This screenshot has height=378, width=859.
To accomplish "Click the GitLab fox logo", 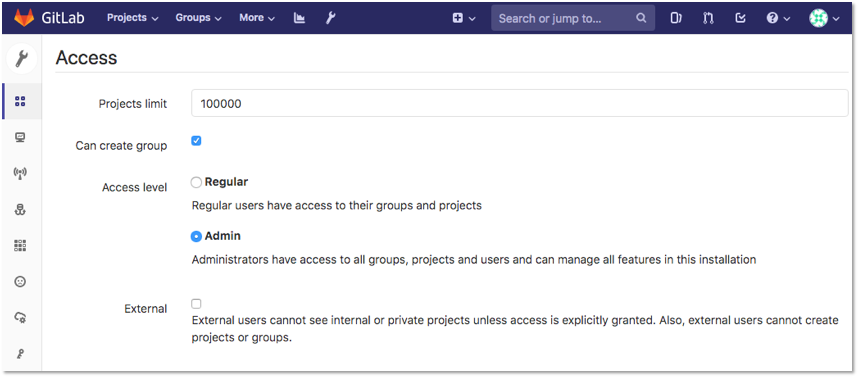I will (24, 18).
